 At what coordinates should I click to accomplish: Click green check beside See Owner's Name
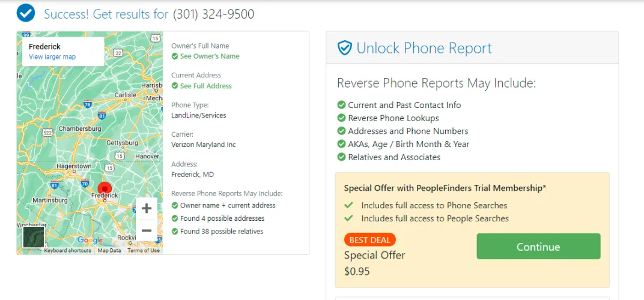click(175, 56)
